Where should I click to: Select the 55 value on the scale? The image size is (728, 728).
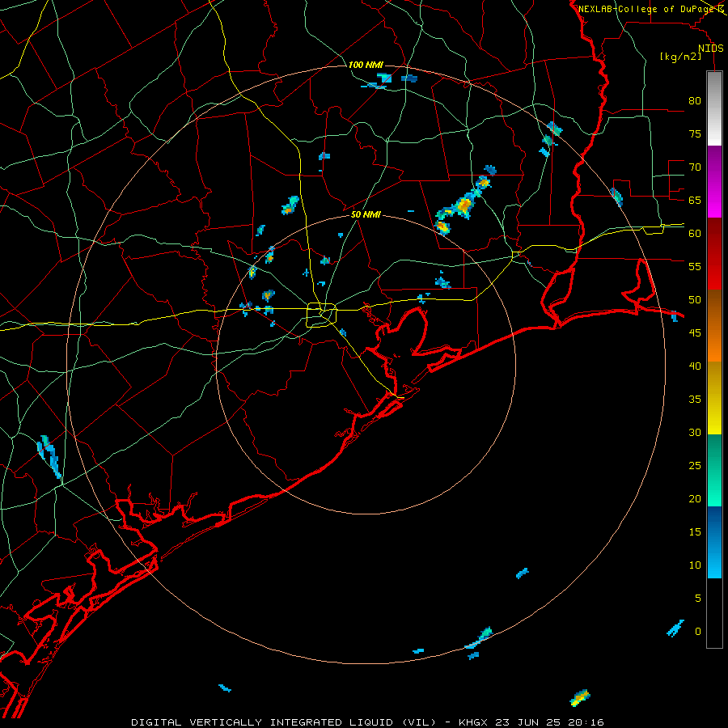(695, 266)
